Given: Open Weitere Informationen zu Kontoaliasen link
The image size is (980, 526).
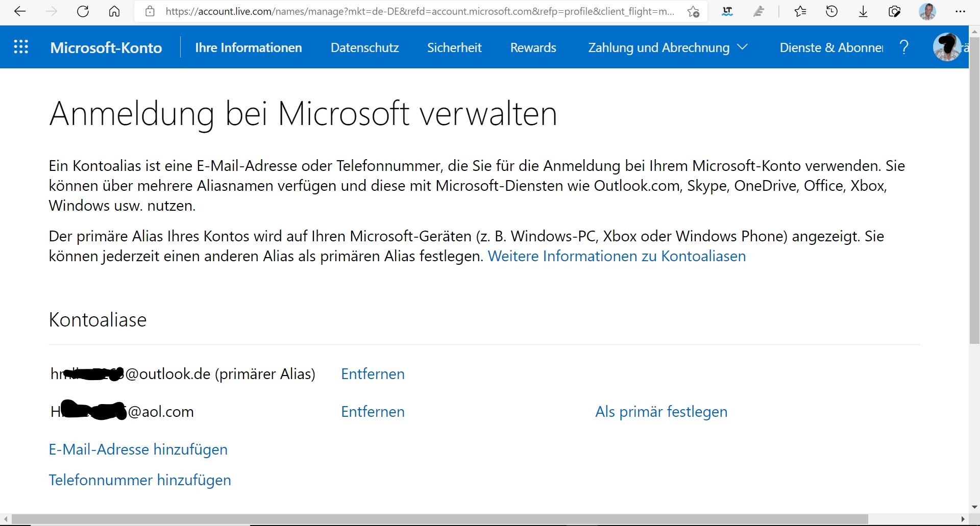Looking at the screenshot, I should point(617,256).
